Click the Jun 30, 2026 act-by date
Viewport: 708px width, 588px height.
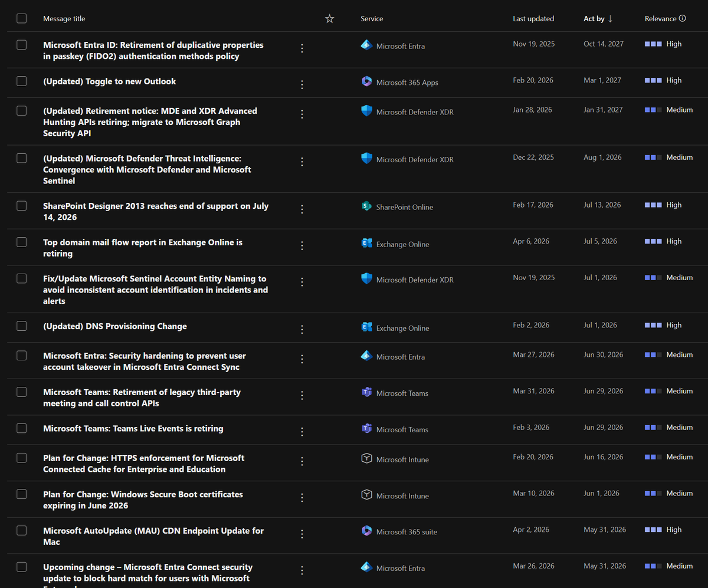tap(604, 354)
